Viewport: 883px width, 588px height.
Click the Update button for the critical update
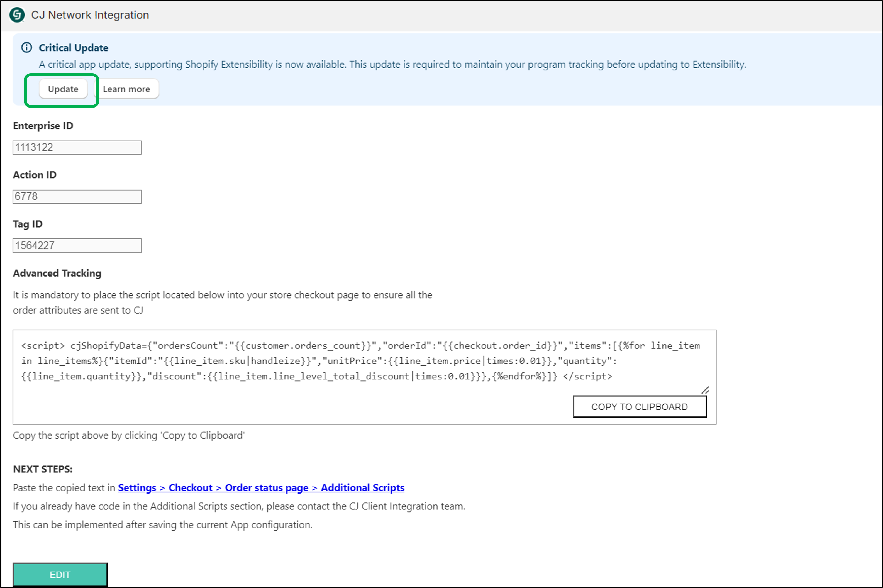[63, 89]
